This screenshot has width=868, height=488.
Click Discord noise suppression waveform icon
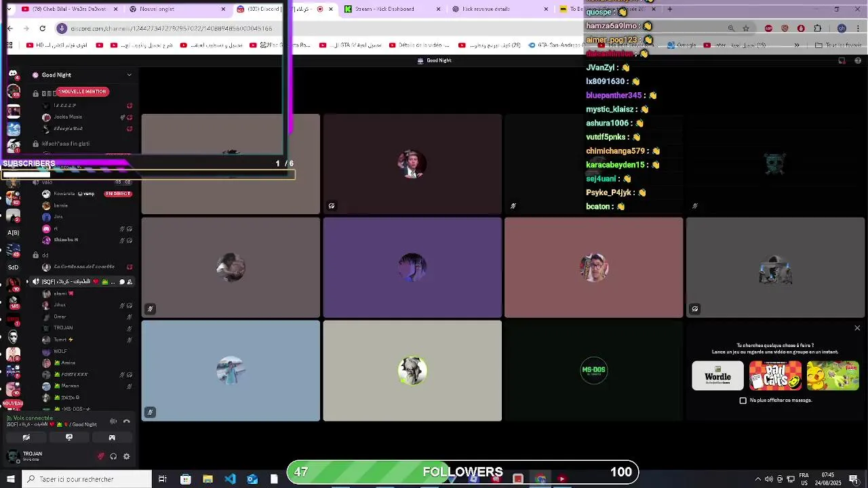pyautogui.click(x=113, y=422)
